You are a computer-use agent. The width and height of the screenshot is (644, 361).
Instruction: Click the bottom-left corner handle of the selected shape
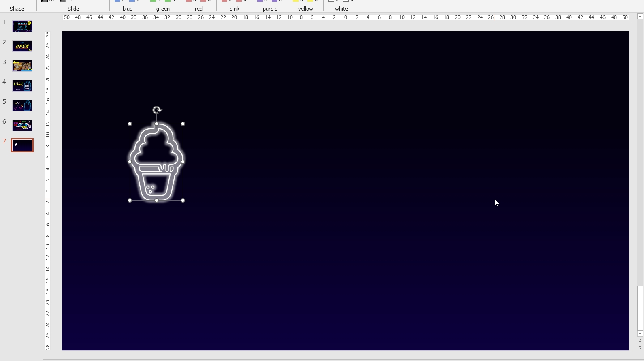[130, 200]
